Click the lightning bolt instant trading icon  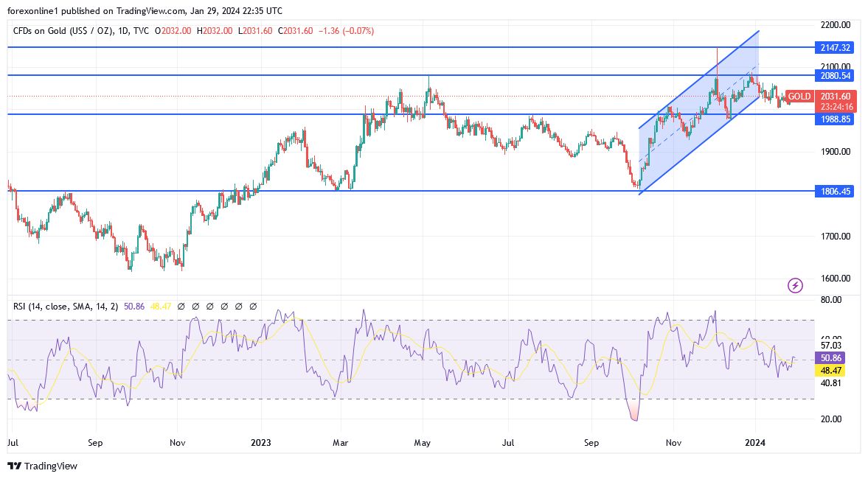[795, 286]
